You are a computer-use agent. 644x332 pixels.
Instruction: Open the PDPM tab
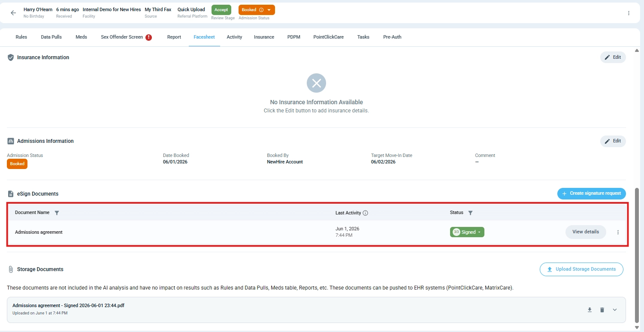(x=294, y=37)
